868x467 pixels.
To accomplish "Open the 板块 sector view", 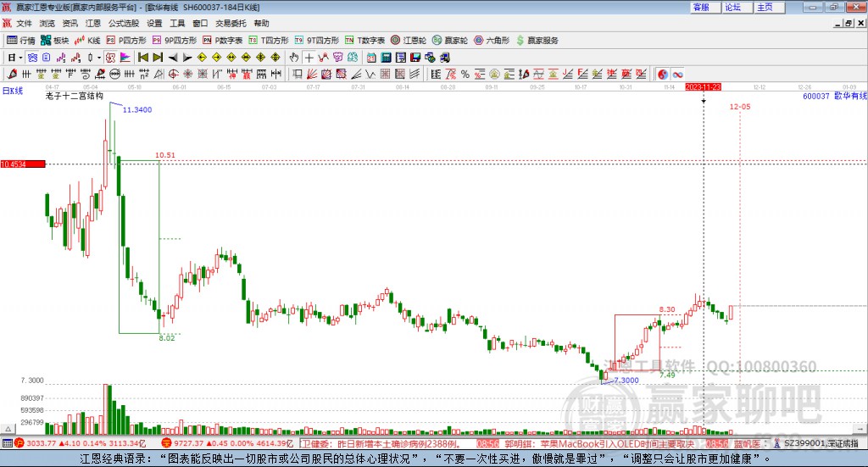I will [x=54, y=41].
